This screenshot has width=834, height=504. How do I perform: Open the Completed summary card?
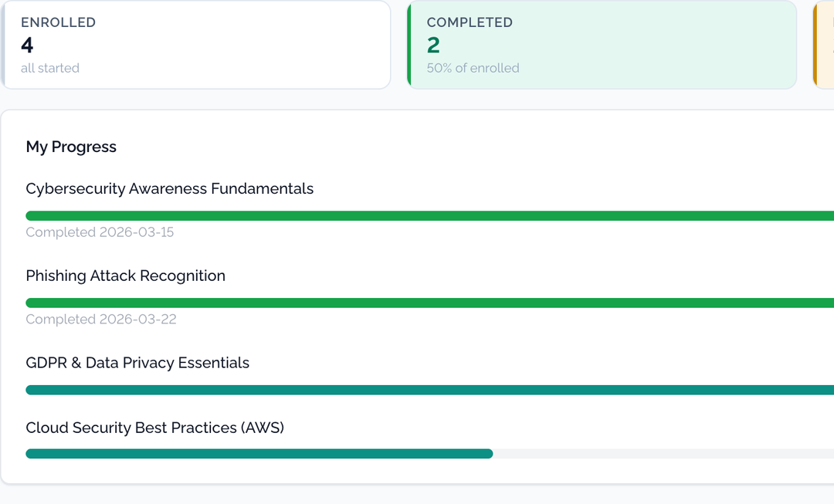pos(602,45)
